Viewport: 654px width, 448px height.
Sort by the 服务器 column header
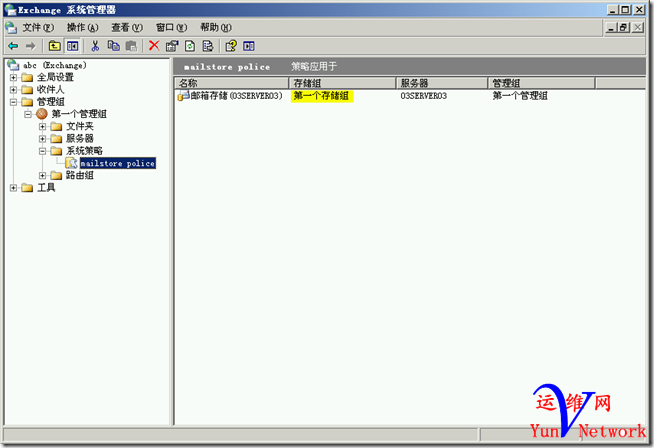click(442, 83)
